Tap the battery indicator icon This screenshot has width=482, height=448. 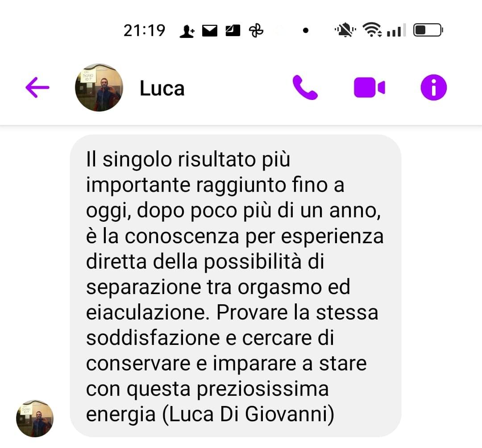(428, 30)
